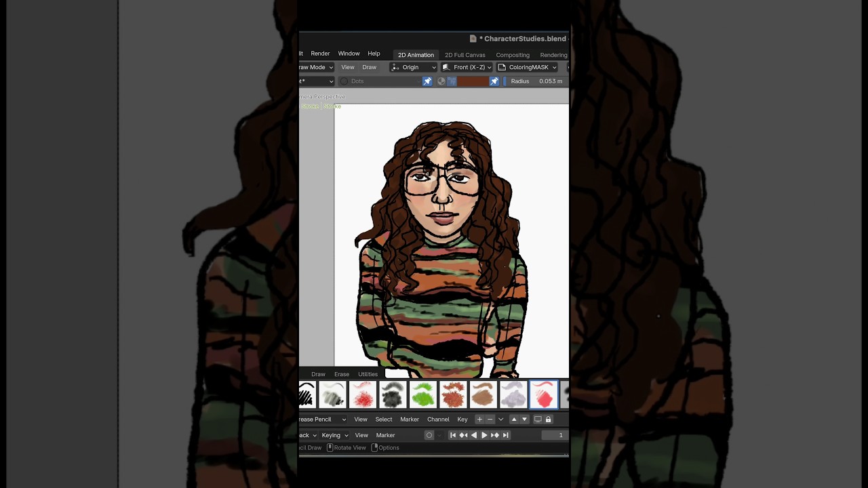
Task: Open the Dots material dropdown
Action: click(x=380, y=81)
